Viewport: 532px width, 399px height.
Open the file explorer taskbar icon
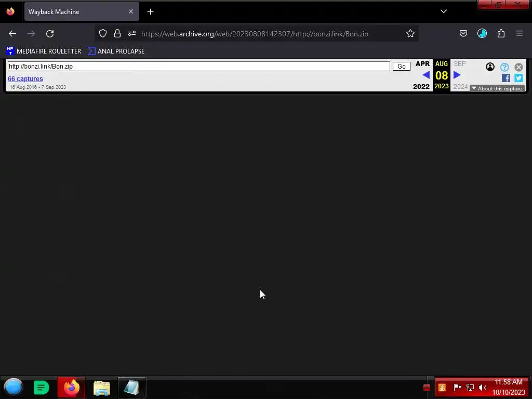[x=102, y=388]
